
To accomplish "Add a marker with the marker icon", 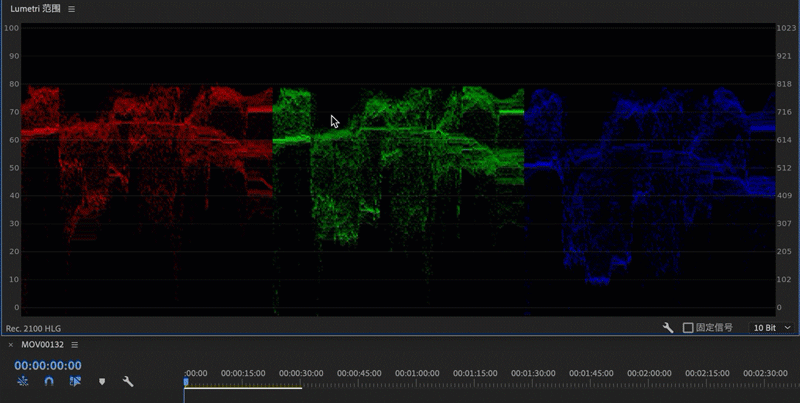I will [102, 382].
